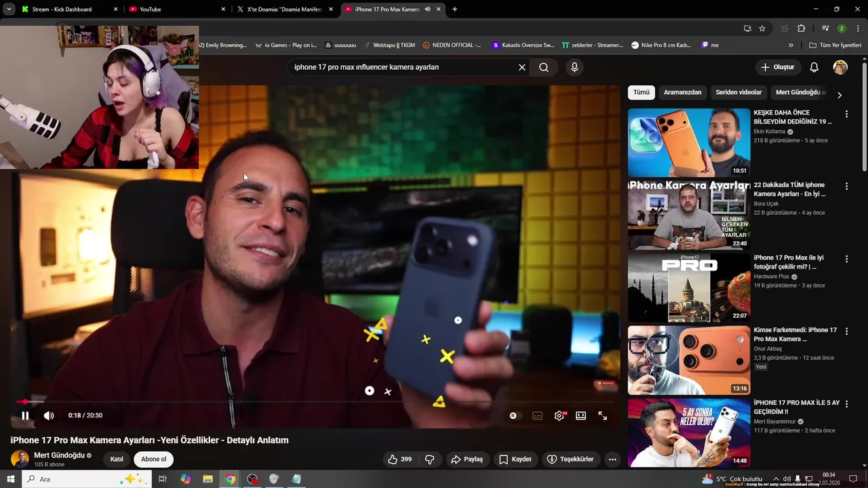The width and height of the screenshot is (868, 488).
Task: Open the Nike Pro 8 cm bookmark
Action: tap(661, 45)
